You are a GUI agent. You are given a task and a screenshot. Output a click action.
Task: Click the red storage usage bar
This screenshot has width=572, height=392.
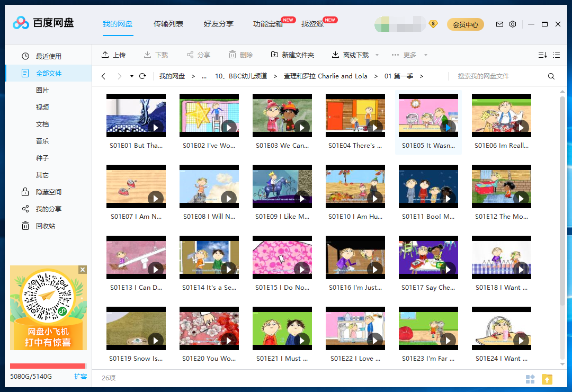48,366
